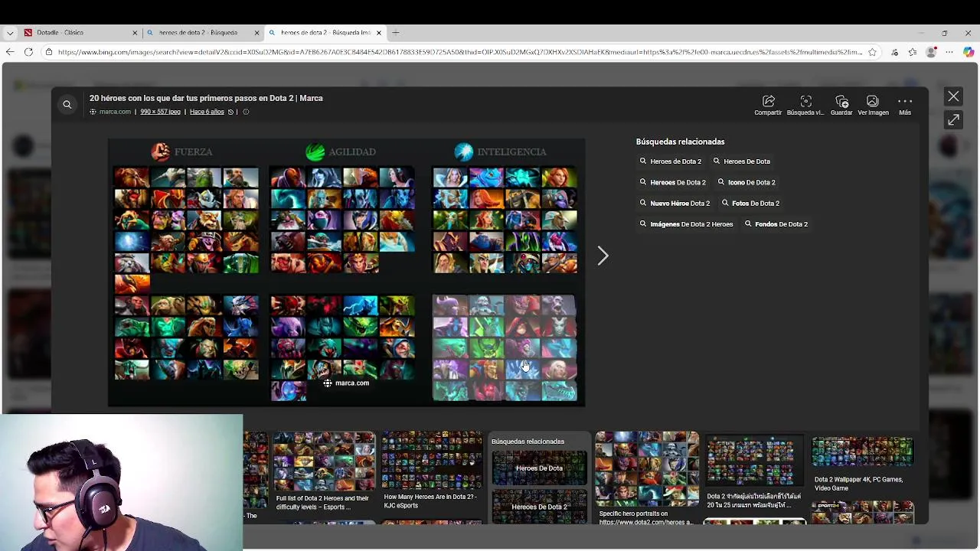980x551 pixels.
Task: Search related 'Fondos De Dota 2'
Action: click(x=776, y=224)
